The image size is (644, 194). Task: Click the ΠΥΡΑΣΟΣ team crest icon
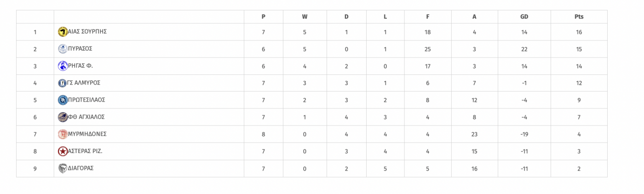(63, 49)
